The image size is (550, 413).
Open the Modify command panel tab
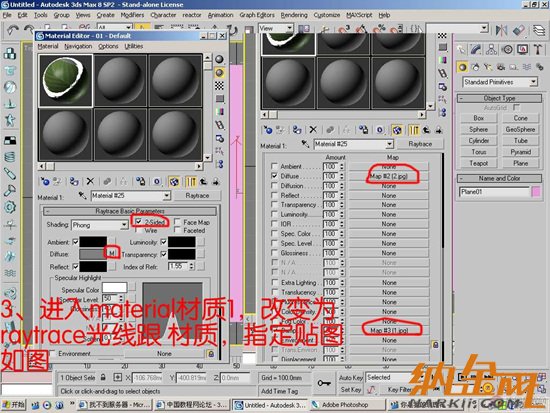click(476, 49)
